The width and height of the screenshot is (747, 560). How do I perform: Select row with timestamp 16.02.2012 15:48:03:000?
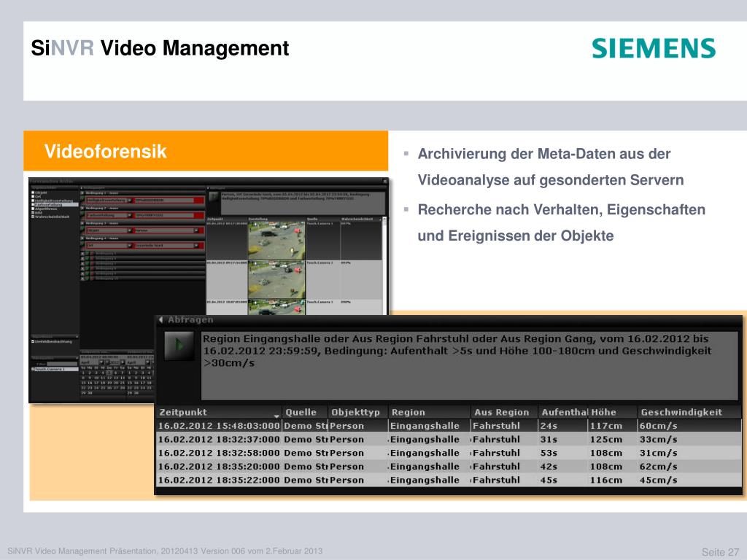point(449,426)
